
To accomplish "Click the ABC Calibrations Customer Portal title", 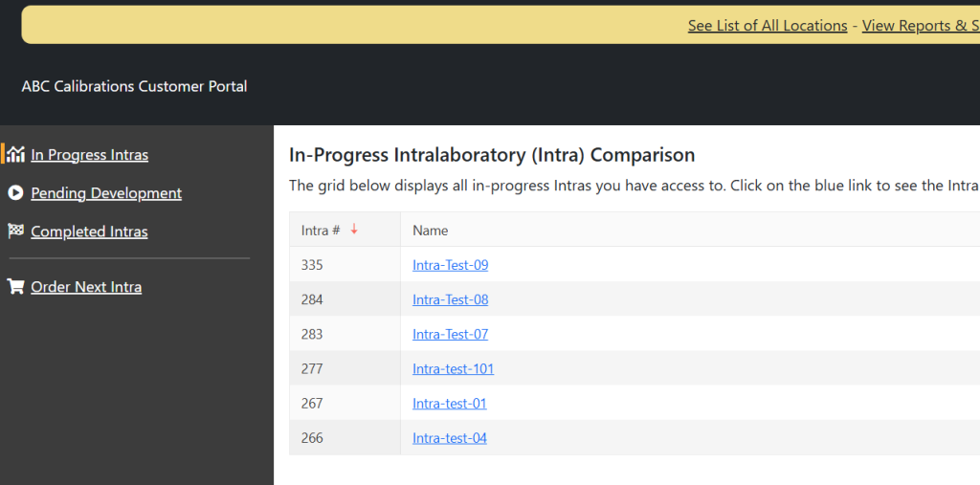I will point(134,86).
